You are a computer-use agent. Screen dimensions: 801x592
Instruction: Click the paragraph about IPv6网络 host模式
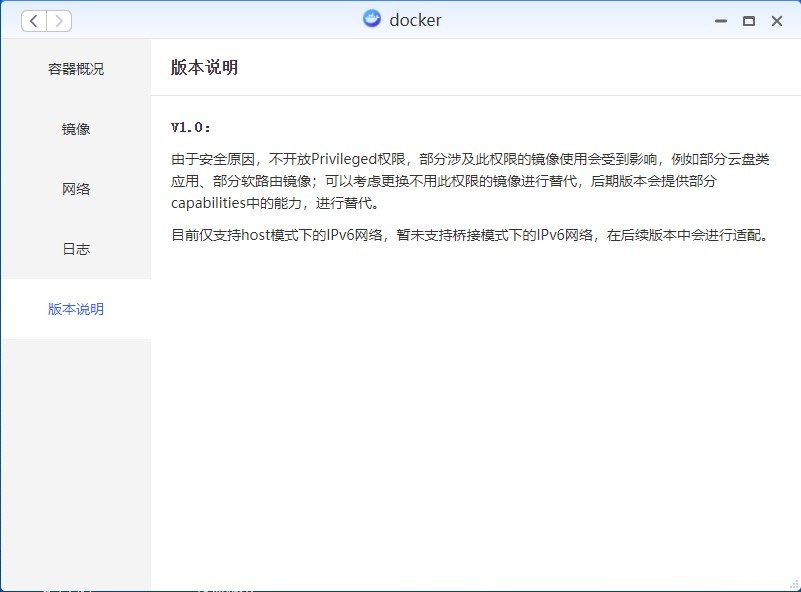click(469, 235)
